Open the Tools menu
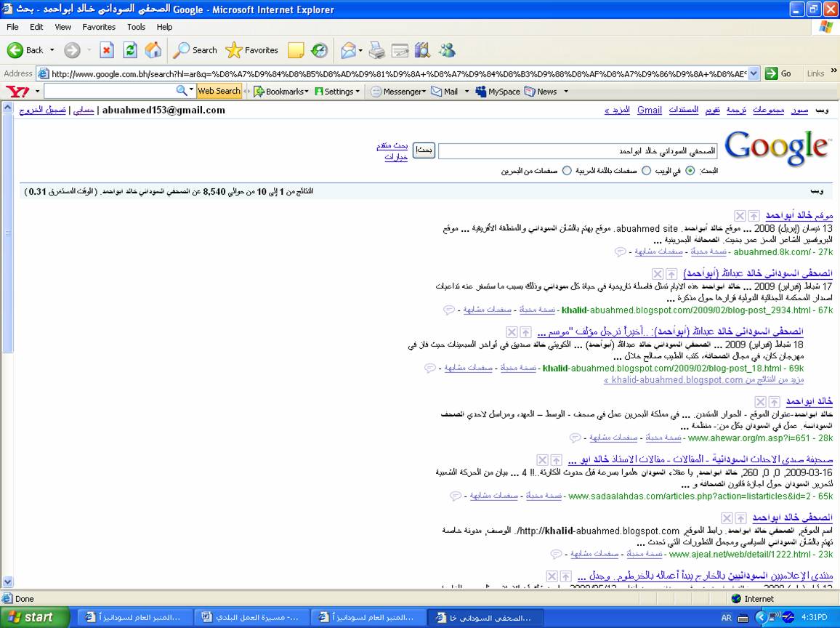Viewport: 840px width, 628px height. click(137, 27)
